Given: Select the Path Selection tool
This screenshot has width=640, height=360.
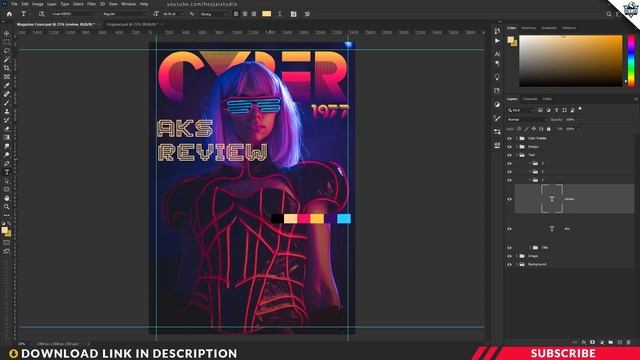Looking at the screenshot, I should [7, 181].
